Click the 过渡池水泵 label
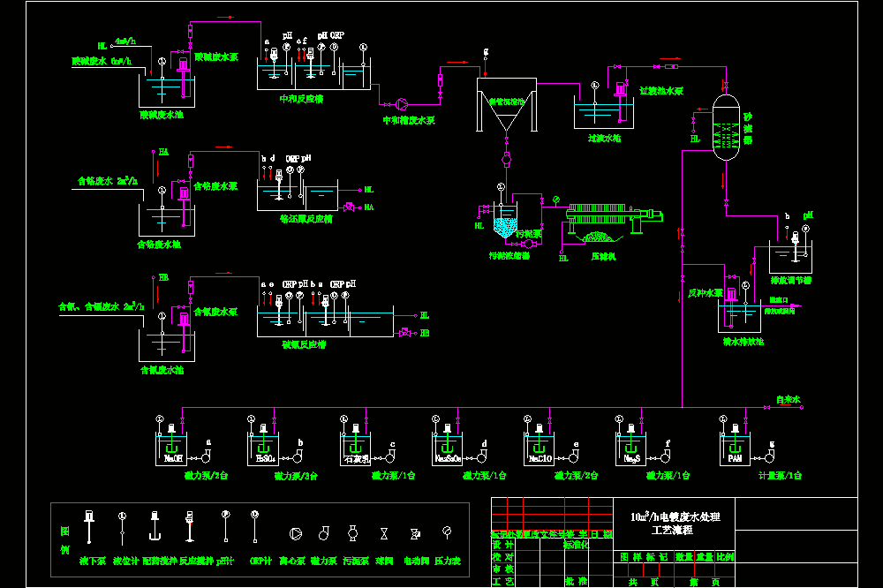Screen dimensions: 883x588 [x=661, y=91]
